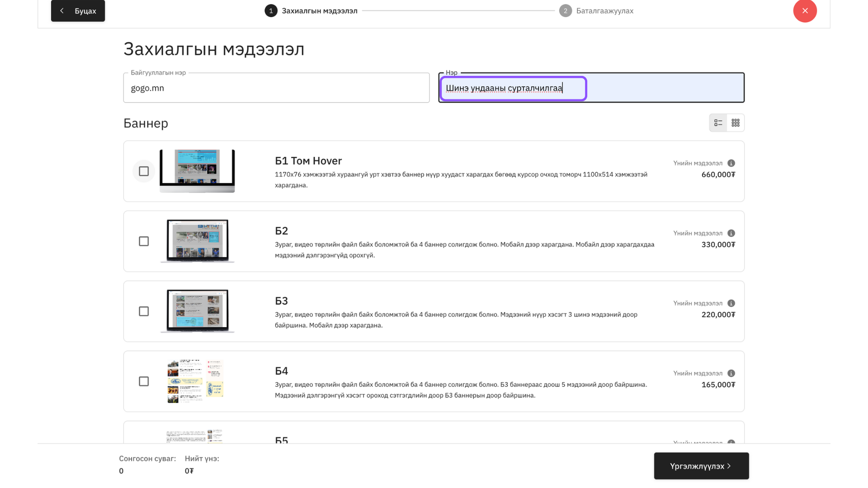Close the order form with red X

pos(805,11)
